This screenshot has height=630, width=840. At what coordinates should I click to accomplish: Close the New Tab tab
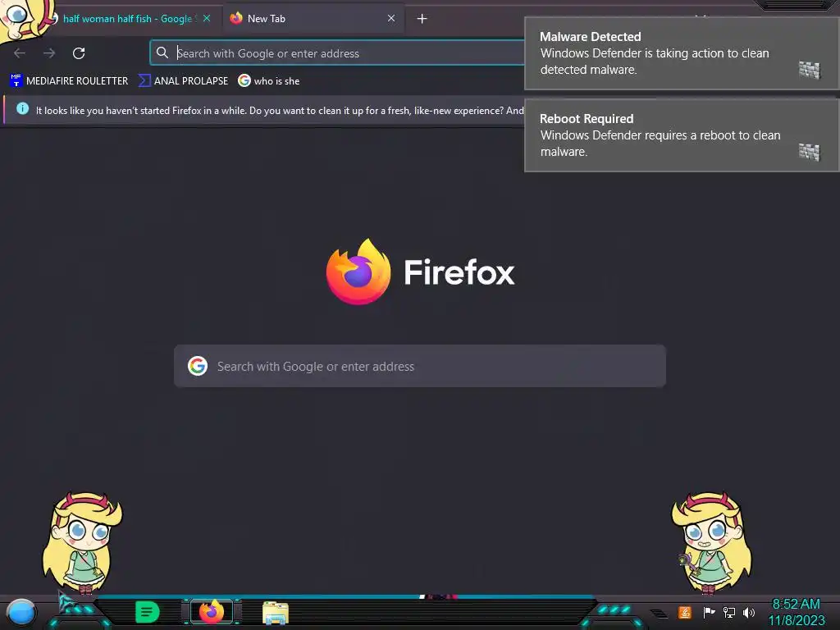coord(391,18)
